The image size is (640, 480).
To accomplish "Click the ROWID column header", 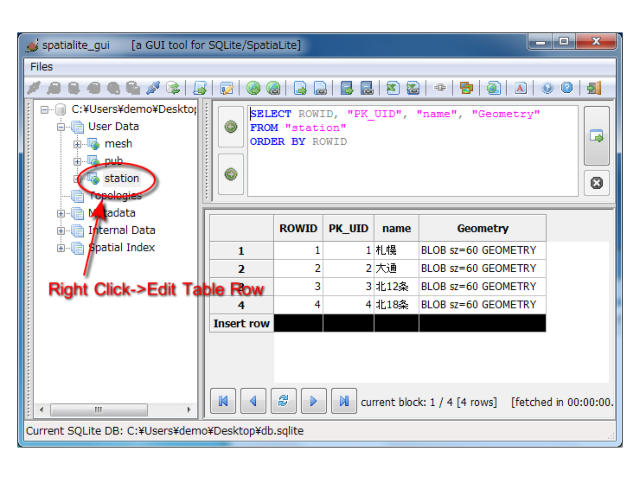I will 298,228.
